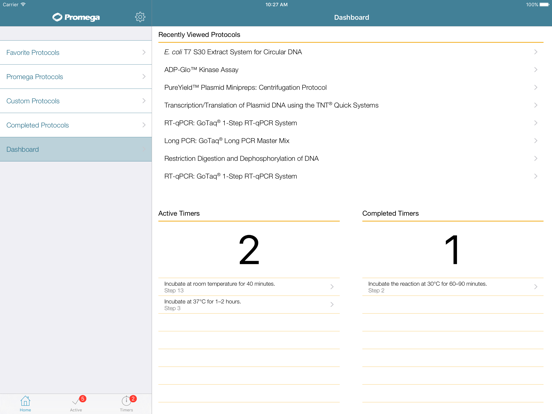Open the Timers tab at bottom
This screenshot has height=414, width=552.
pyautogui.click(x=126, y=403)
